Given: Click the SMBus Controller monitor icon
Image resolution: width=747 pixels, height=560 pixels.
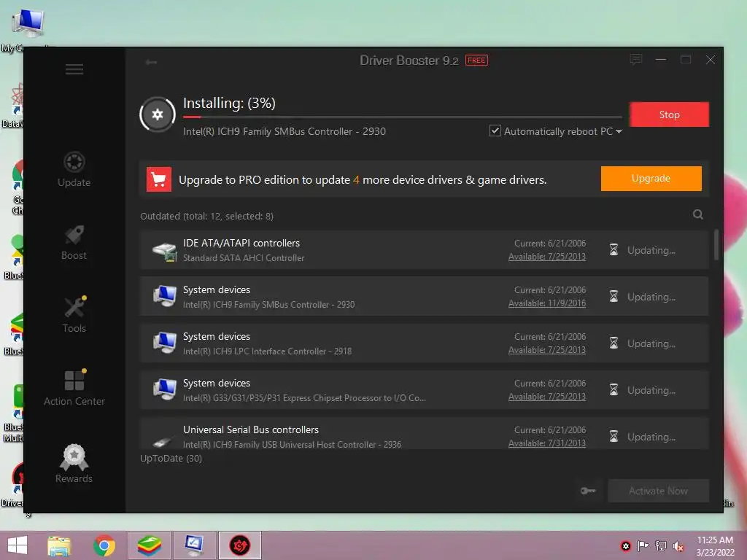Looking at the screenshot, I should (164, 296).
